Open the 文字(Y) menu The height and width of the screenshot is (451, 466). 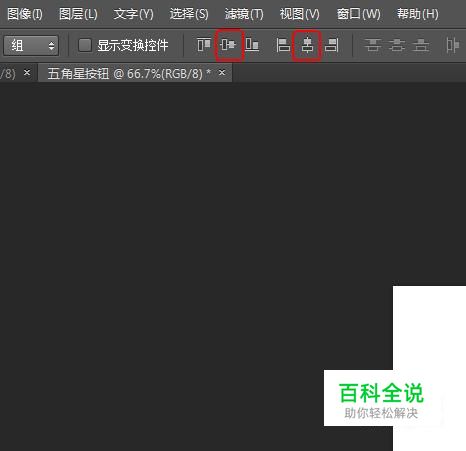tap(133, 14)
